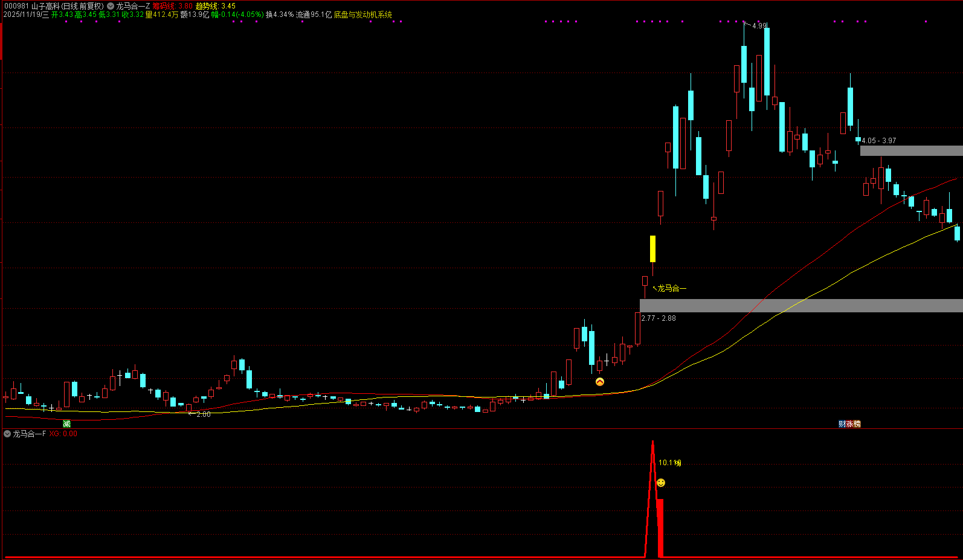Click the 额13.9亿 amount value
The height and width of the screenshot is (560, 963).
[x=195, y=14]
